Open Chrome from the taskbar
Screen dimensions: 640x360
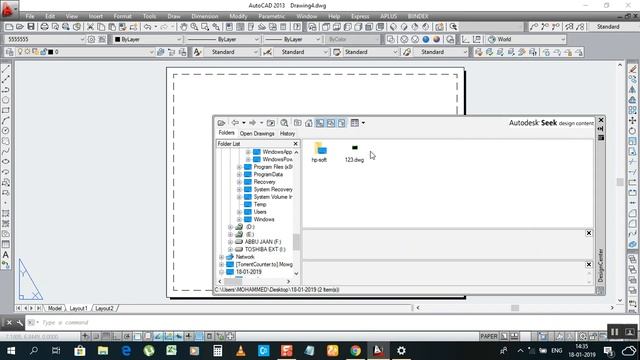click(x=356, y=351)
